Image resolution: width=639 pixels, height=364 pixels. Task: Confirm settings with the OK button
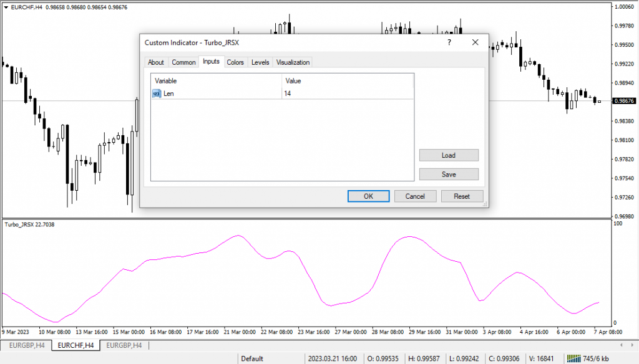click(x=368, y=196)
